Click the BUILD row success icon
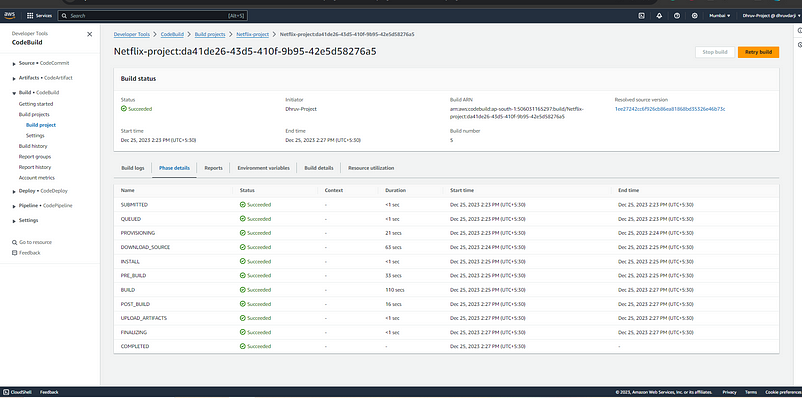The width and height of the screenshot is (802, 398). (242, 290)
